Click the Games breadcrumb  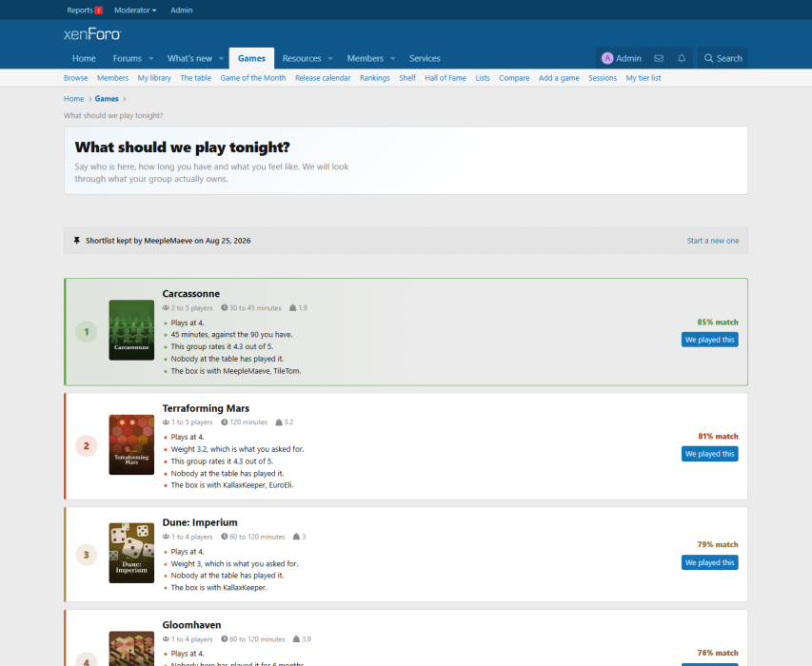pos(107,99)
